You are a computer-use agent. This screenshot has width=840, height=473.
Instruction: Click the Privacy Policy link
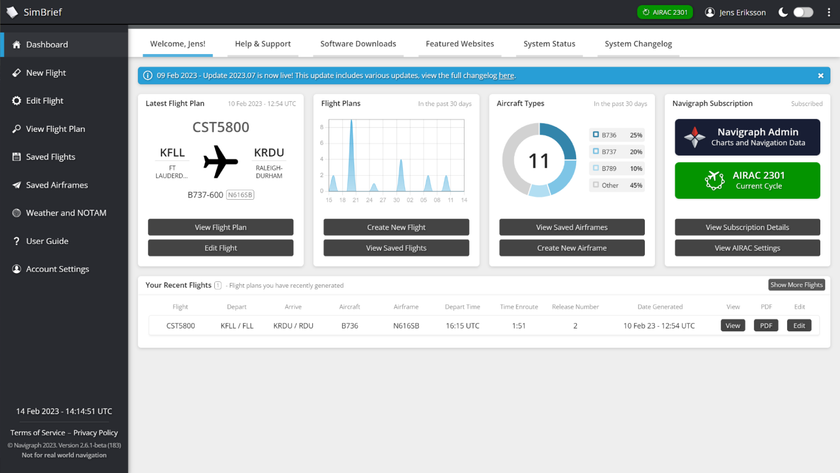point(95,433)
